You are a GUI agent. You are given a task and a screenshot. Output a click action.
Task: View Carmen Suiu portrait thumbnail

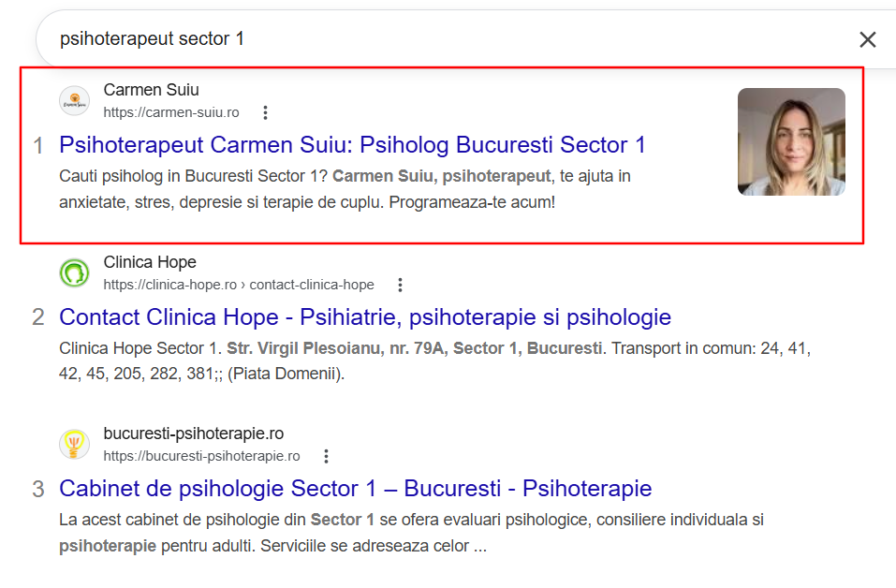point(791,141)
